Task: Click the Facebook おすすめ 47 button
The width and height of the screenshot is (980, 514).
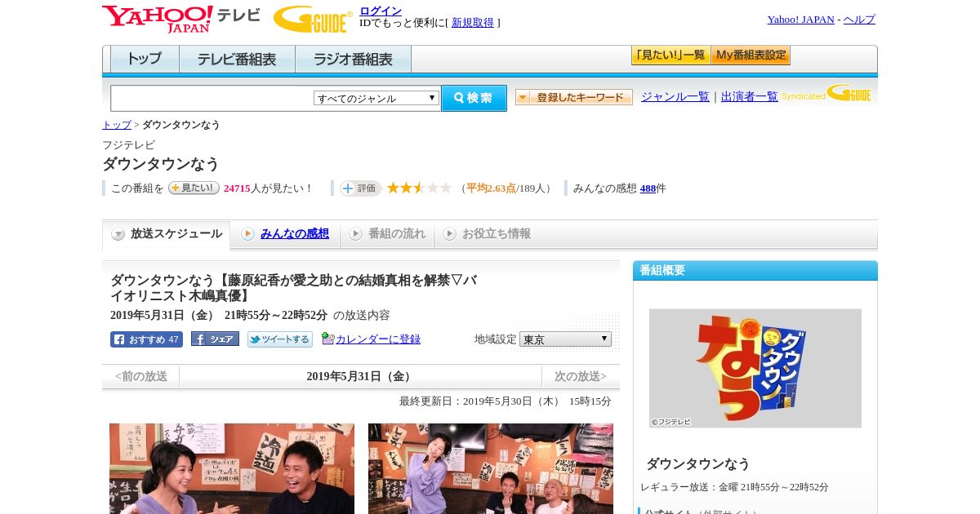Action: click(x=146, y=339)
